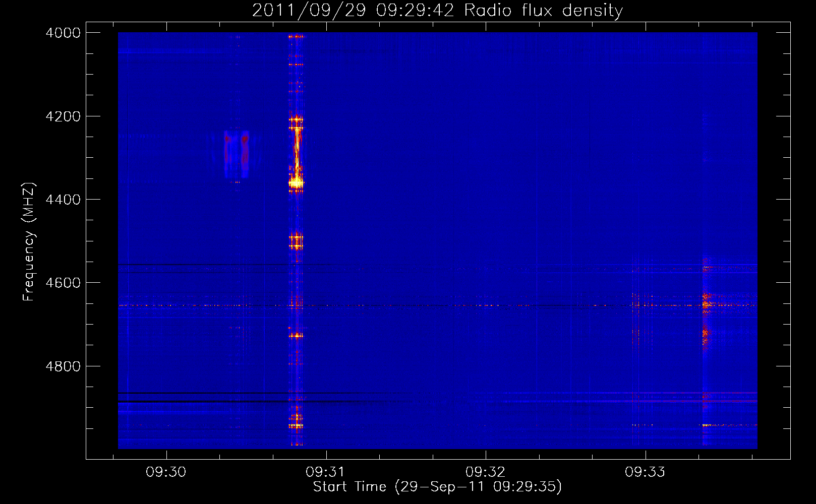Click the burst spot near 4500 MHz
816x504 pixels.
[296, 241]
